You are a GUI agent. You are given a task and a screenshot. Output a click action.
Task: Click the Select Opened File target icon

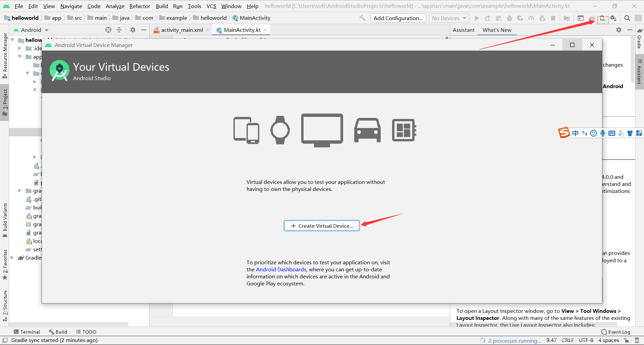(x=108, y=30)
